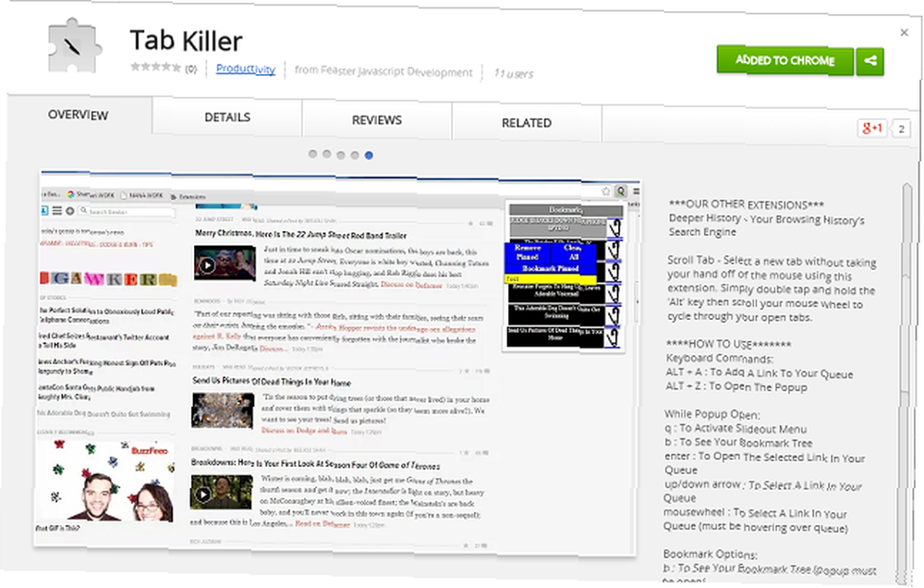Open the Productivity category link
The image size is (924, 588).
click(x=245, y=69)
